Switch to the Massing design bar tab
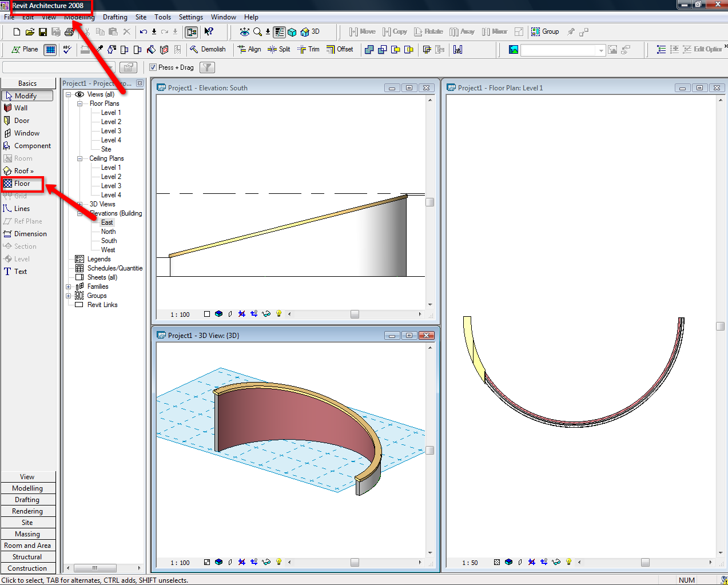 coord(27,534)
